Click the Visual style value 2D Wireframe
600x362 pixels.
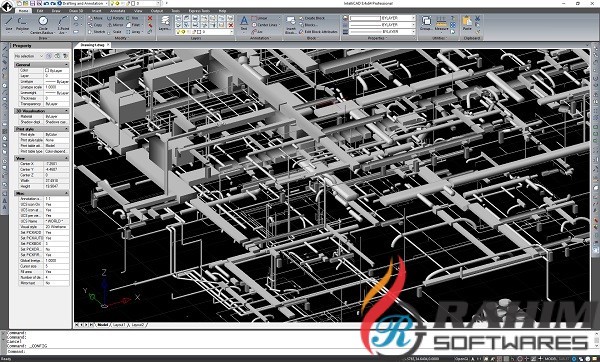tap(57, 227)
